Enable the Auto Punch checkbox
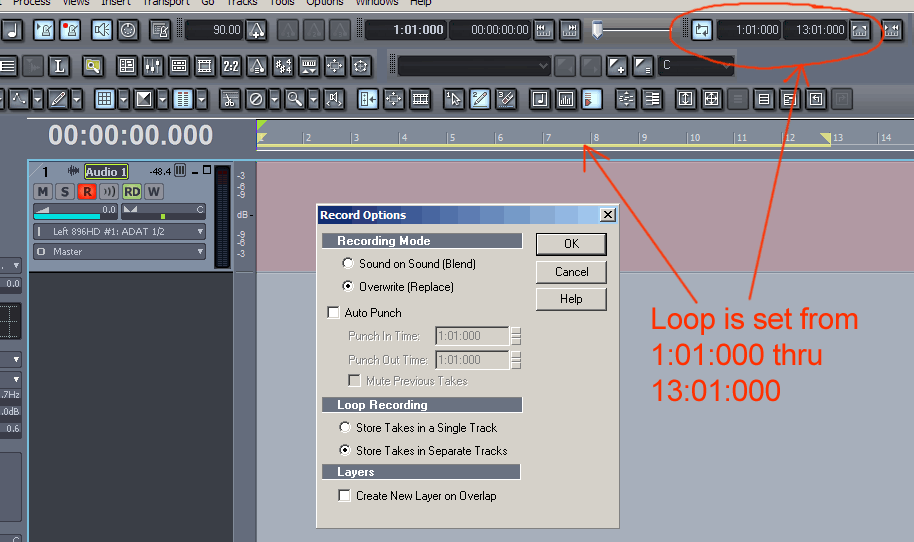This screenshot has height=542, width=914. (x=334, y=313)
